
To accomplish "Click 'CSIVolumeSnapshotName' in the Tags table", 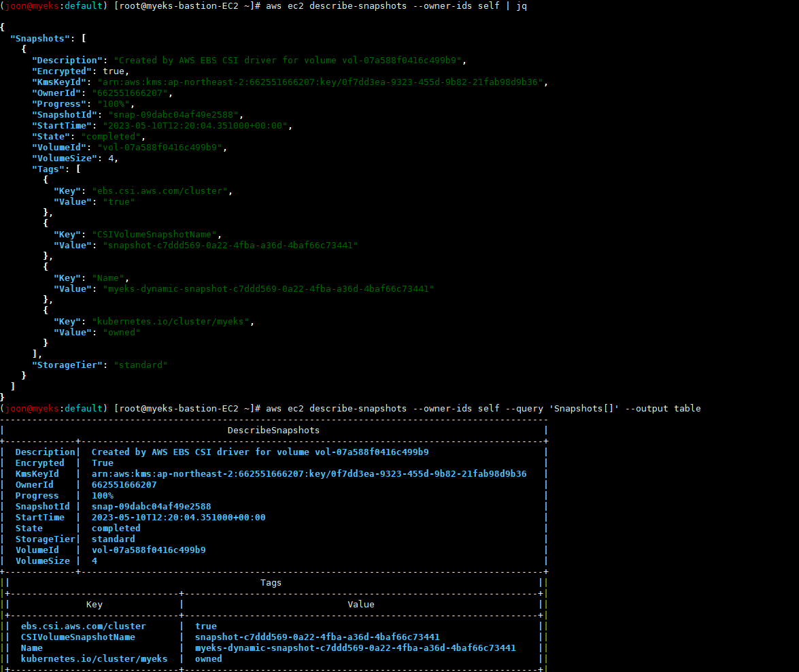I will pyautogui.click(x=78, y=637).
